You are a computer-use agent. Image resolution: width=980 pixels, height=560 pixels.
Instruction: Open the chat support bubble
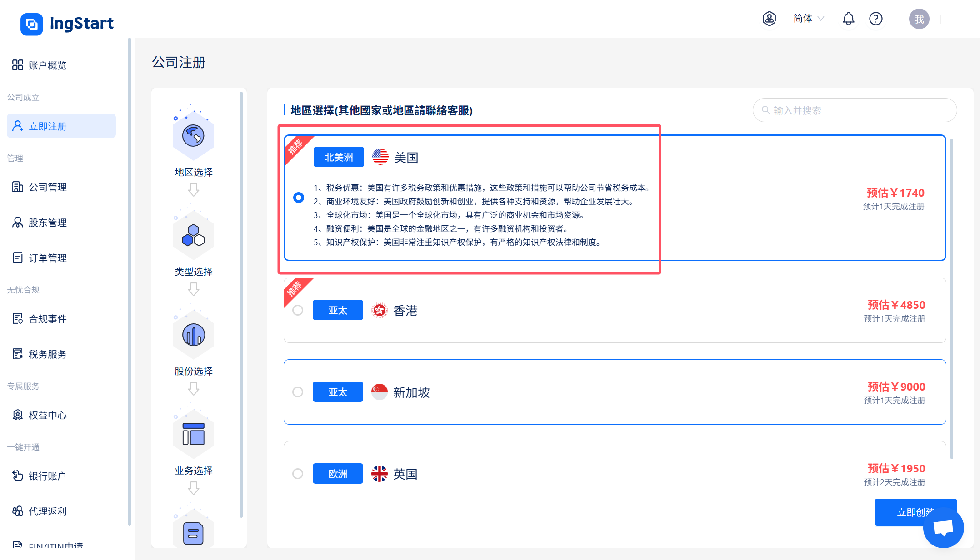pos(943,528)
